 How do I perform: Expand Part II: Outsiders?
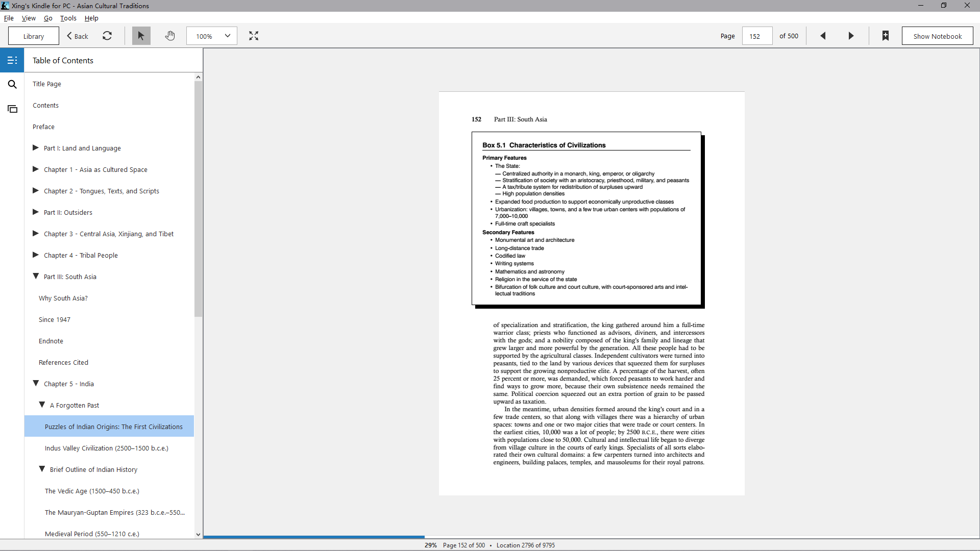point(36,212)
